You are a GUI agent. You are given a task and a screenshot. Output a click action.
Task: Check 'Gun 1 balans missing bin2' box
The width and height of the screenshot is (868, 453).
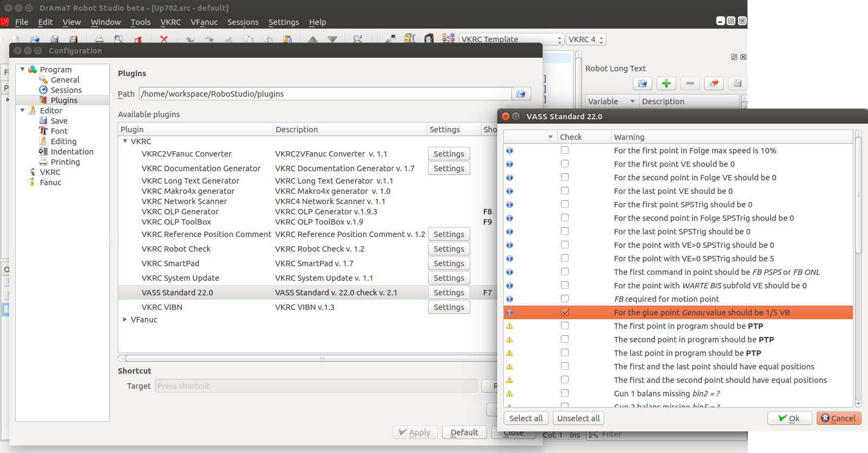565,393
